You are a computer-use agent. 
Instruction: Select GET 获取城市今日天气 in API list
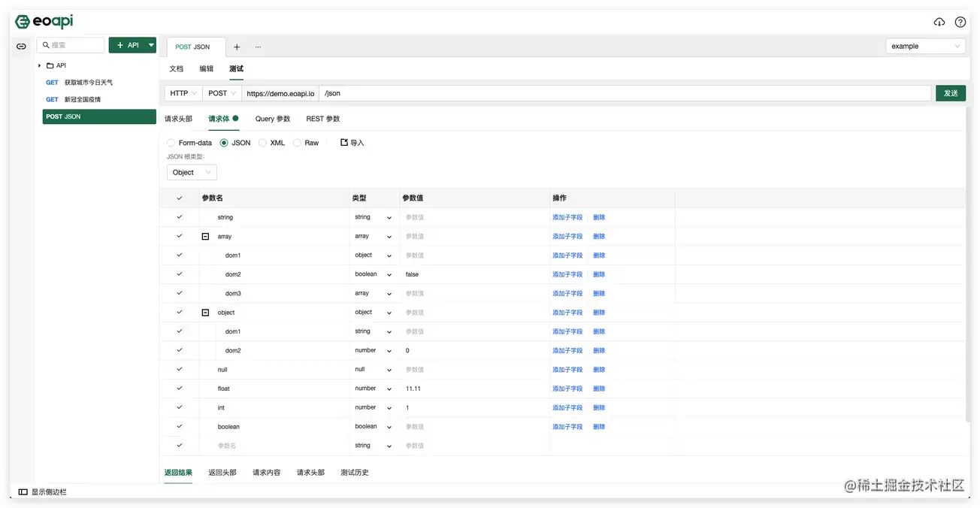coord(99,83)
